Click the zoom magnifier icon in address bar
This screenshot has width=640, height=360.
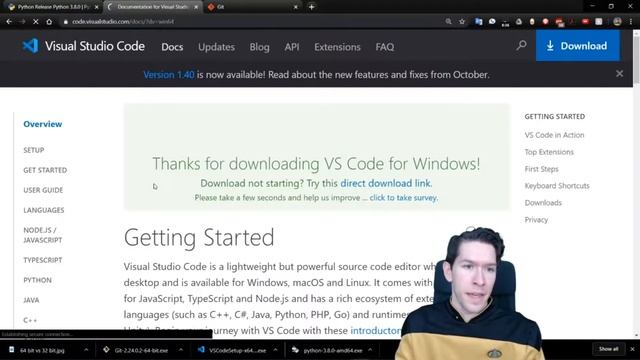448,22
